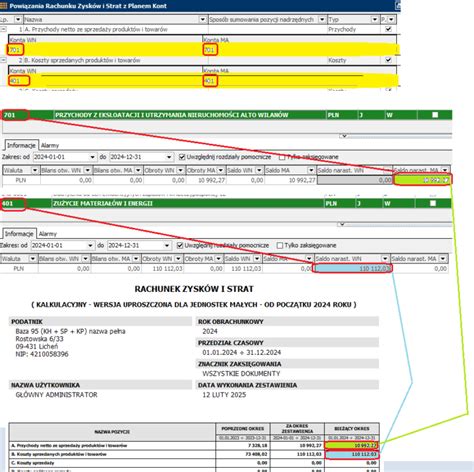Select the green highlighted Saldo narast. MA cell
Image resolution: width=474 pixels, height=472 pixels.
(x=423, y=180)
